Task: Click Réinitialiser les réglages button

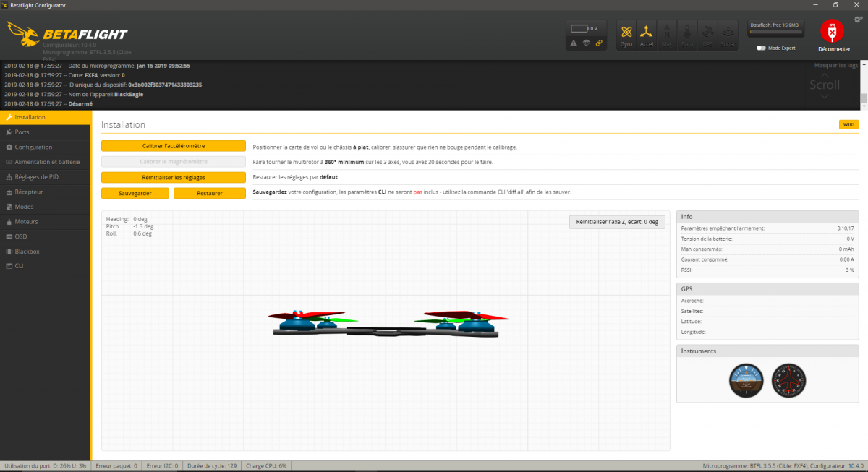Action: [174, 177]
